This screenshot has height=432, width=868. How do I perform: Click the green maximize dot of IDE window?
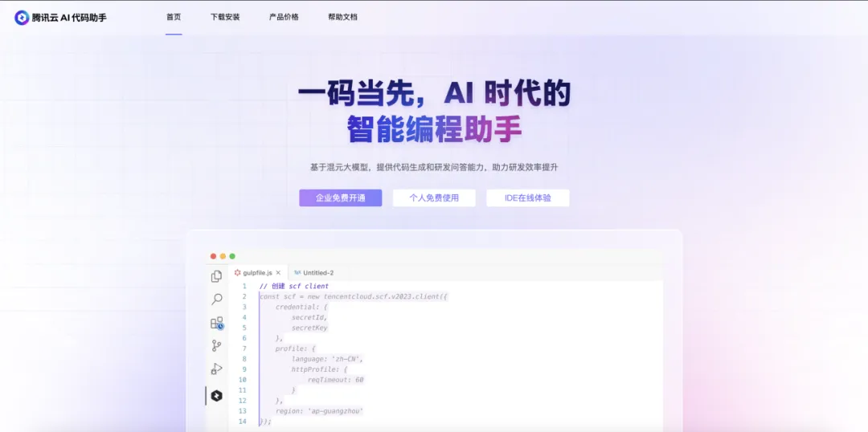(x=232, y=256)
